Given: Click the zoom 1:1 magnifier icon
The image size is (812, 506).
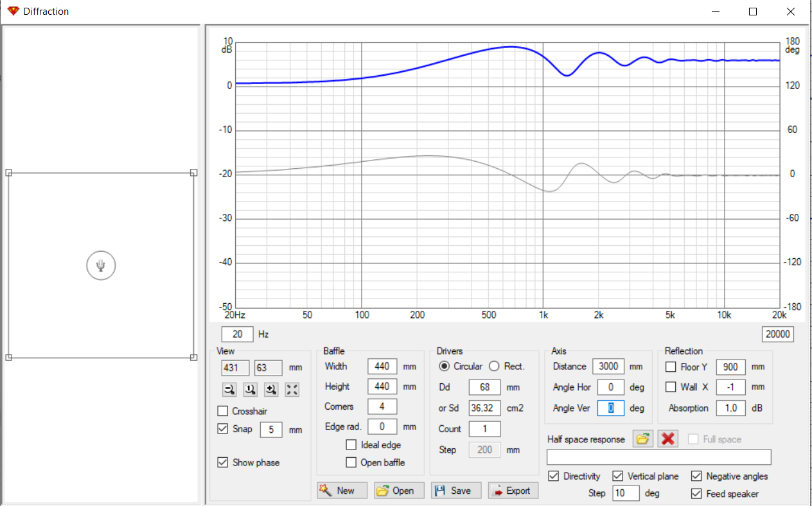Looking at the screenshot, I should click(x=251, y=389).
